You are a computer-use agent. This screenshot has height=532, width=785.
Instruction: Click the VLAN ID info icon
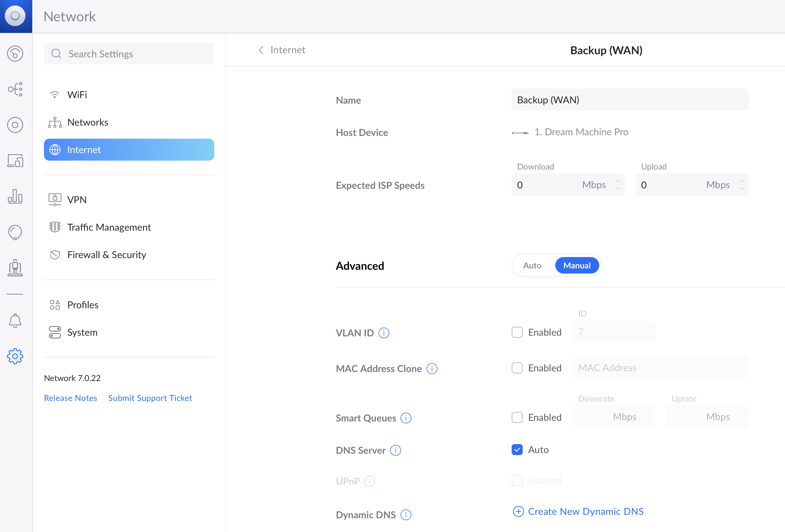point(384,333)
